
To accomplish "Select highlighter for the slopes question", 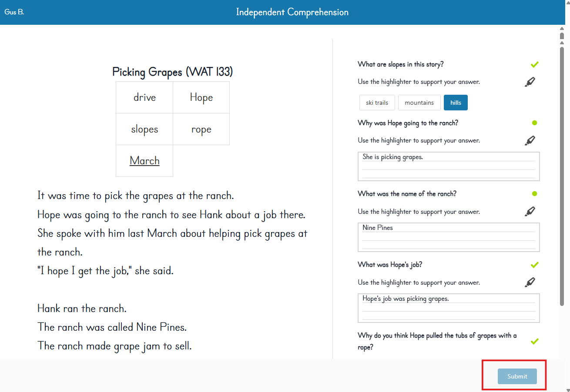I will pyautogui.click(x=530, y=82).
